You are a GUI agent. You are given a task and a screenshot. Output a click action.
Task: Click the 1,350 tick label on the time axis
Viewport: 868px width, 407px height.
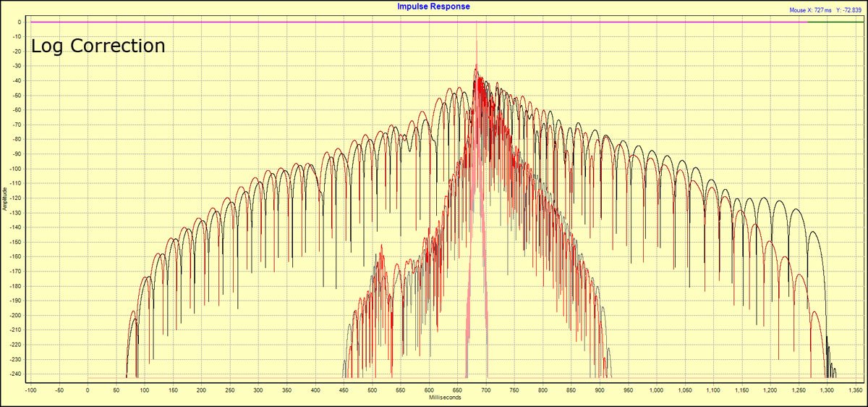pyautogui.click(x=856, y=390)
